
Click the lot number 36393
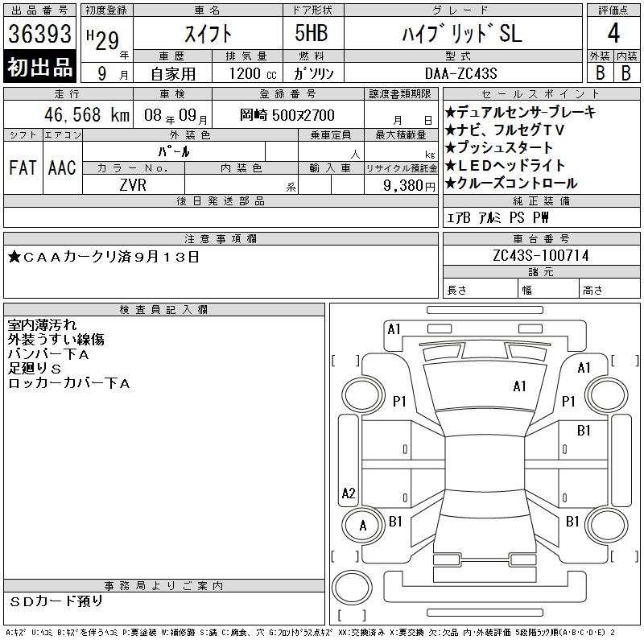[40, 34]
